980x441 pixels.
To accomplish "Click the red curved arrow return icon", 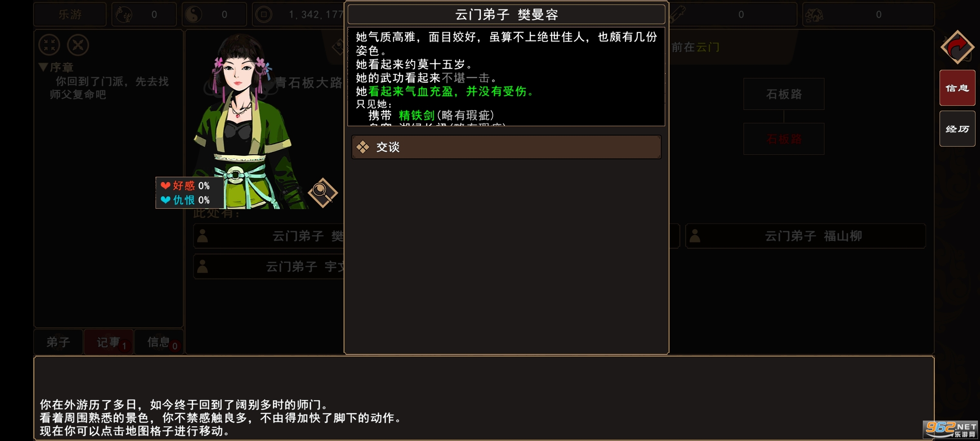I will tap(958, 47).
